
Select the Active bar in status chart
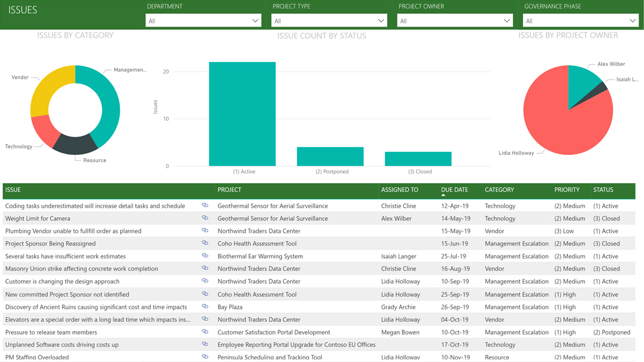coord(242,114)
